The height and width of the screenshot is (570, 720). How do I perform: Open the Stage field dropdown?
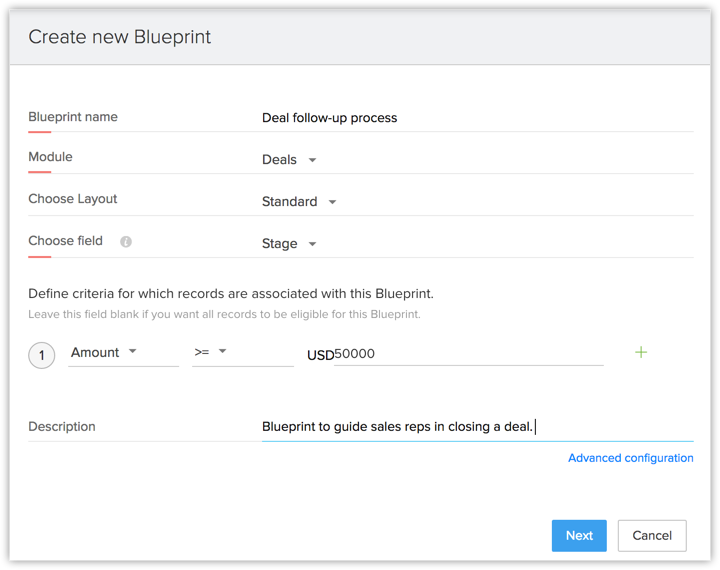[x=289, y=244]
